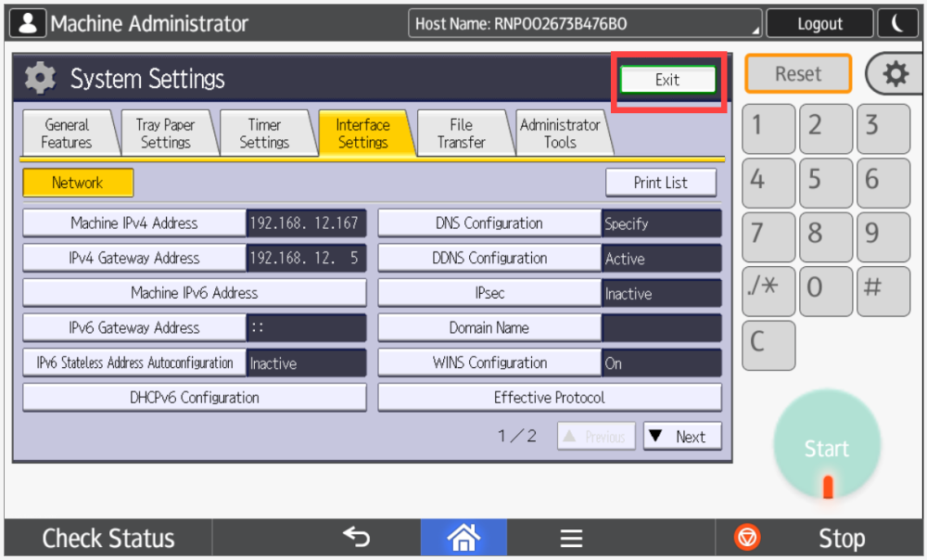The image size is (927, 560).
Task: Tap the red Stop icon
Action: pyautogui.click(x=746, y=538)
